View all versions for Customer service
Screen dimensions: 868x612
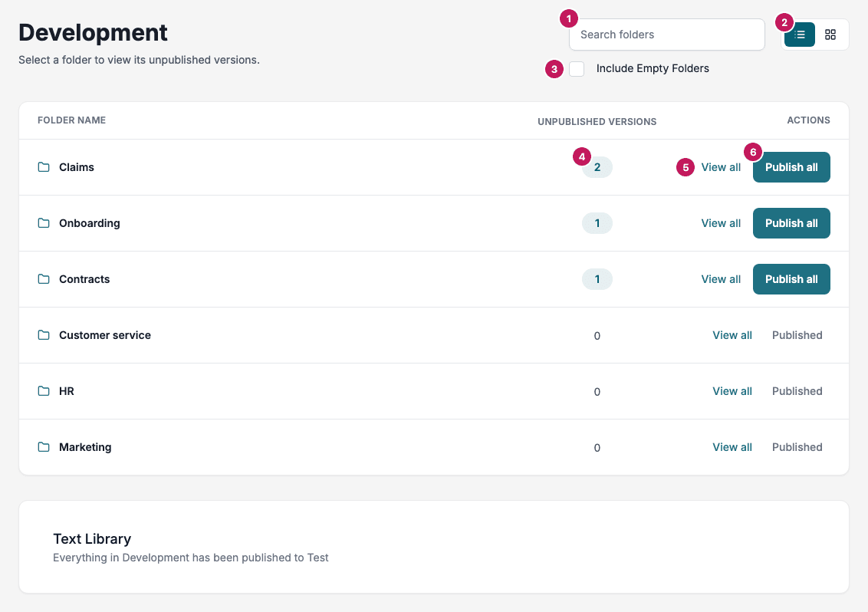[x=732, y=335]
